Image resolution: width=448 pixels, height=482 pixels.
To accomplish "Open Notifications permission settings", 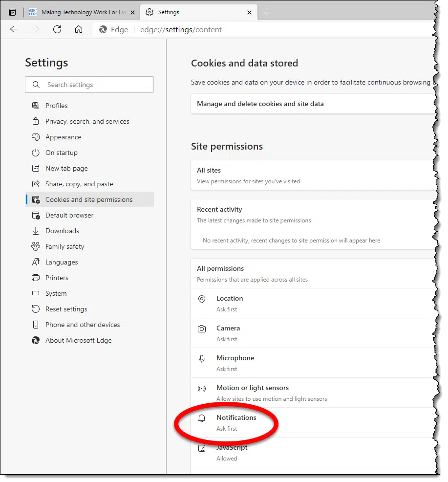I will pyautogui.click(x=313, y=423).
